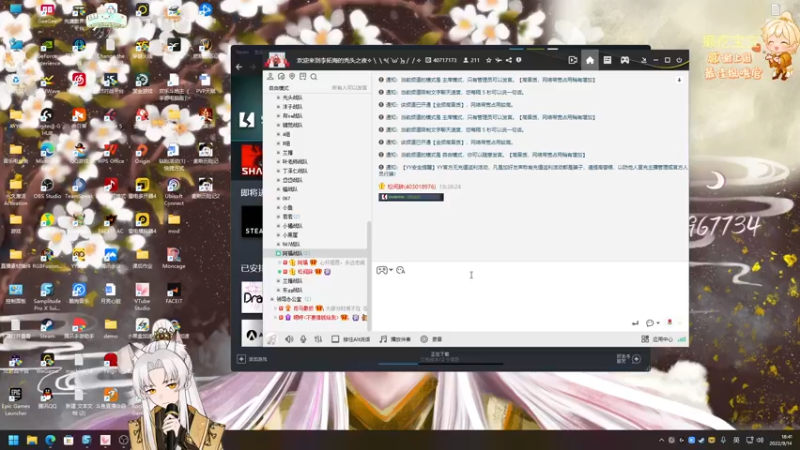800x450 pixels.
Task: Click the bookmark icon above channel list
Action: (x=303, y=77)
